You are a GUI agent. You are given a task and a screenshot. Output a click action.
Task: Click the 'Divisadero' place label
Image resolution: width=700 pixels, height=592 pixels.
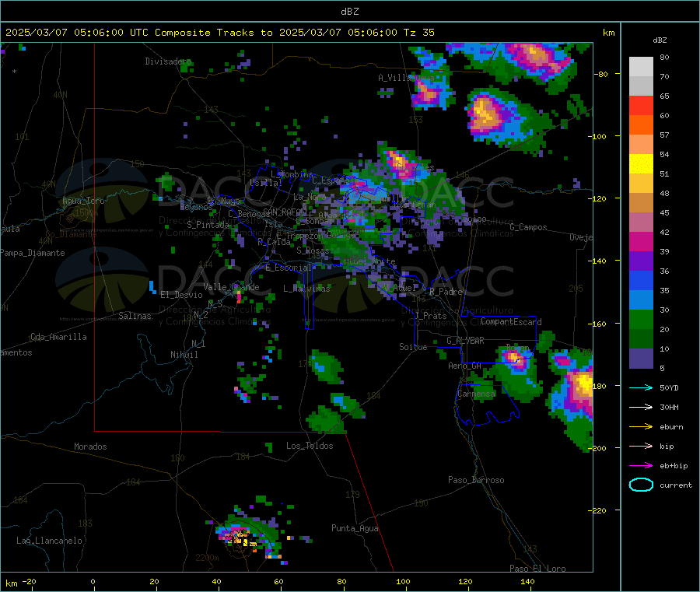[168, 61]
